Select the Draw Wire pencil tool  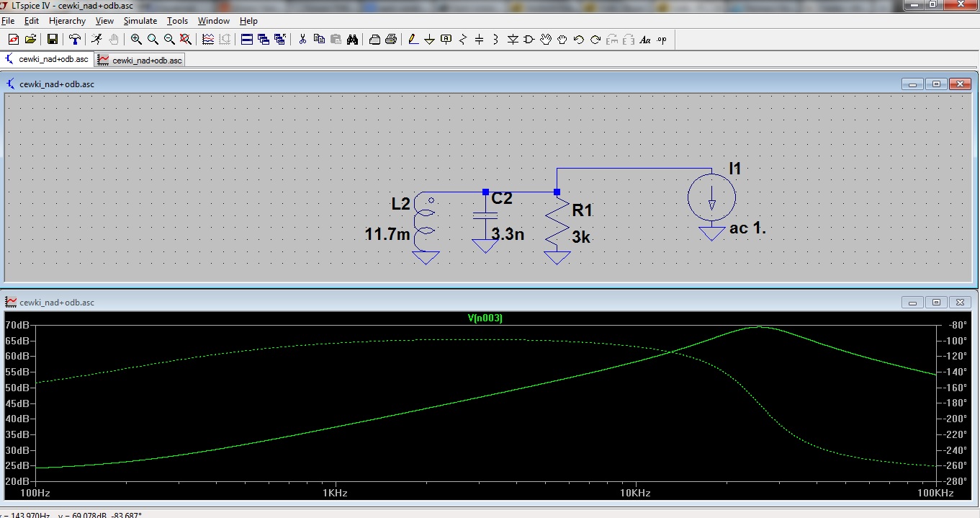413,39
